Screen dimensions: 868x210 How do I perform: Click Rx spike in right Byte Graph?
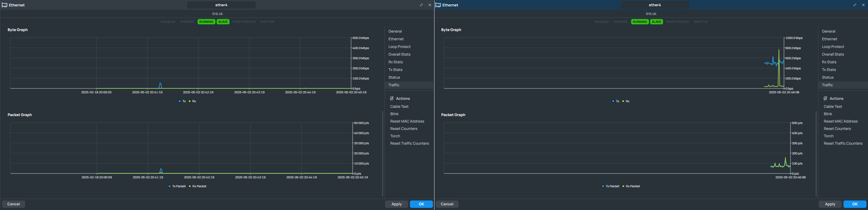[779, 68]
